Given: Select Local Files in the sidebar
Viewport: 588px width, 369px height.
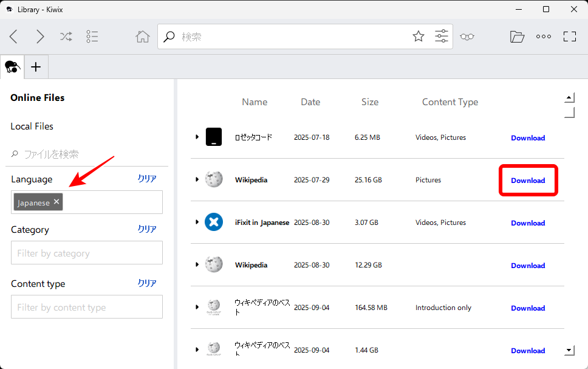Looking at the screenshot, I should tap(32, 126).
